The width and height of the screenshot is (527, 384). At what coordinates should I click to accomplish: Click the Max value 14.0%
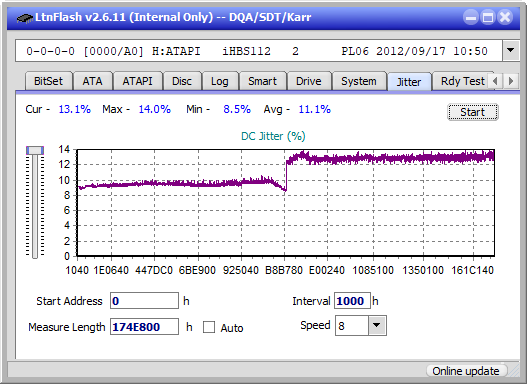[x=155, y=109]
